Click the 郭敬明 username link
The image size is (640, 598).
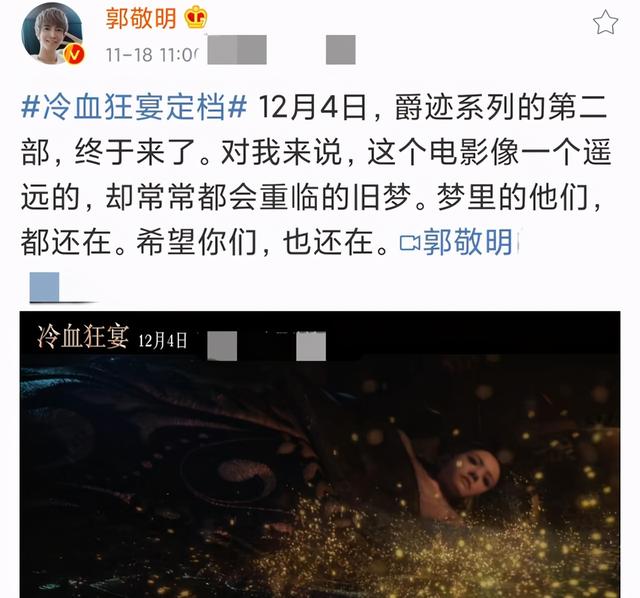141,18
